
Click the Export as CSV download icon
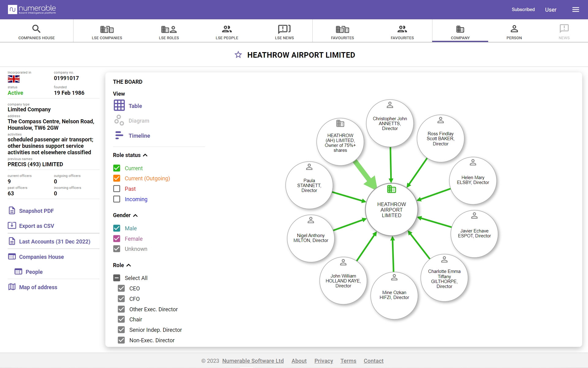tap(12, 225)
